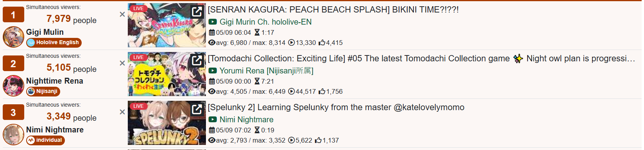Click Gigi Mulin's round avatar
644x150 pixels.
14,37
